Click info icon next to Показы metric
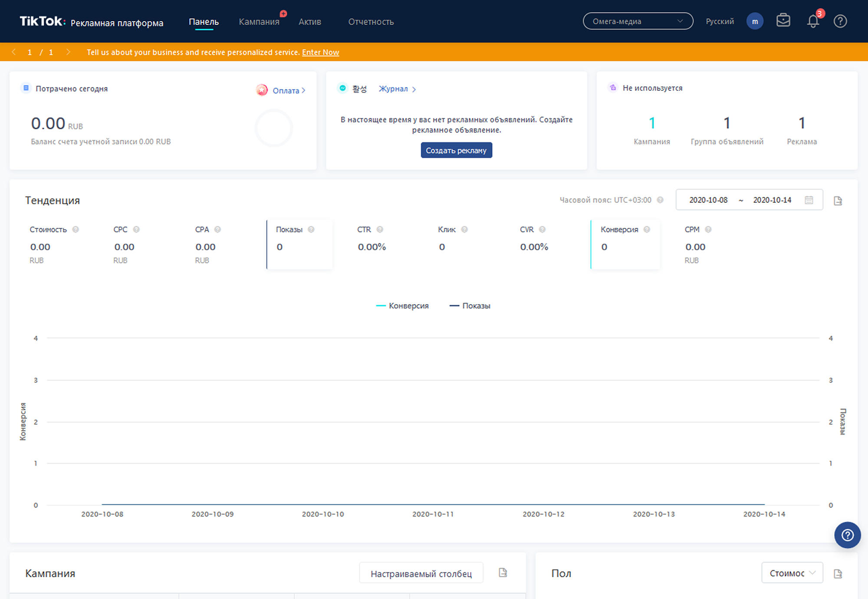This screenshot has width=868, height=599. pyautogui.click(x=311, y=230)
